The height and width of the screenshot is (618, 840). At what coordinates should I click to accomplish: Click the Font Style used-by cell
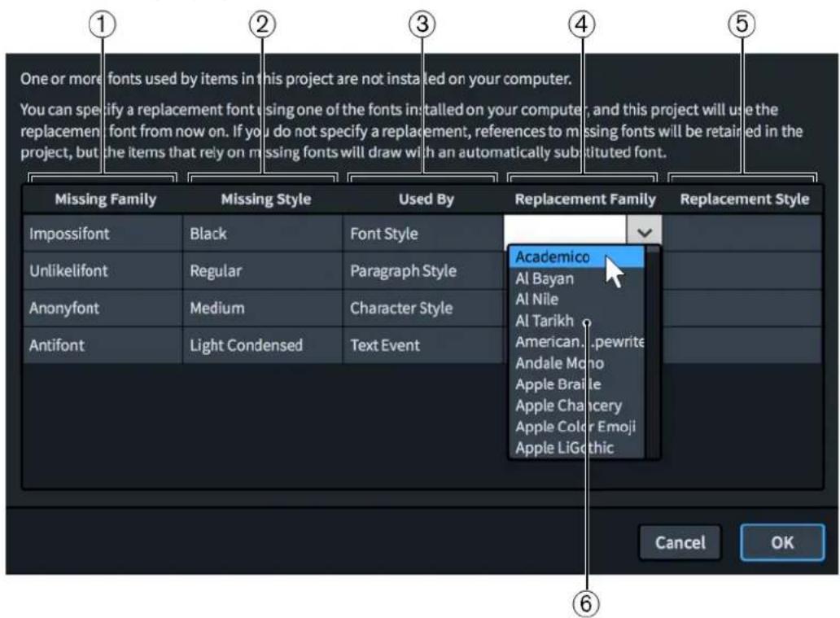click(x=422, y=234)
